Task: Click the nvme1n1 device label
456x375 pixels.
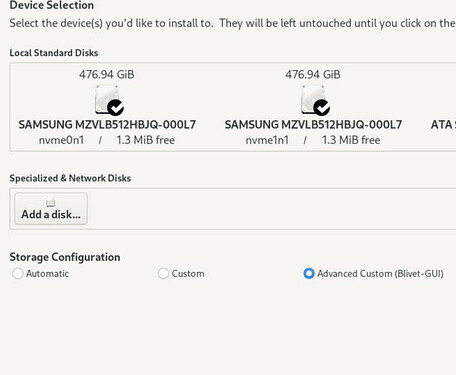Action: click(267, 140)
